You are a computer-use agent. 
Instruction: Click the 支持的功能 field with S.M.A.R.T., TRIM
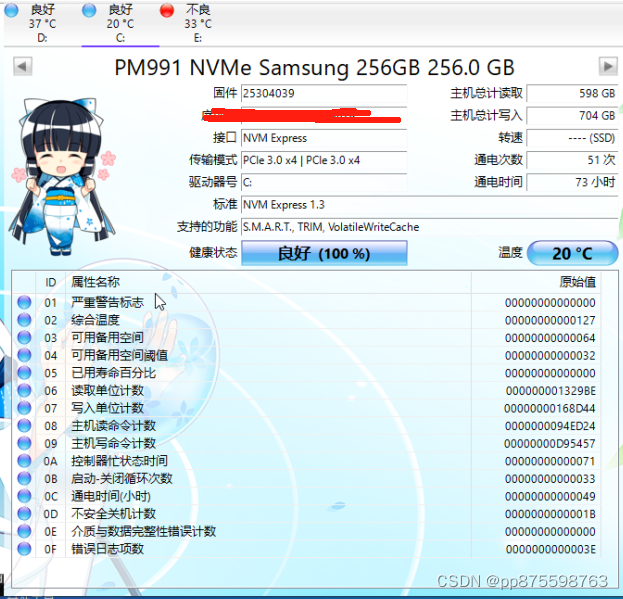pos(430,227)
